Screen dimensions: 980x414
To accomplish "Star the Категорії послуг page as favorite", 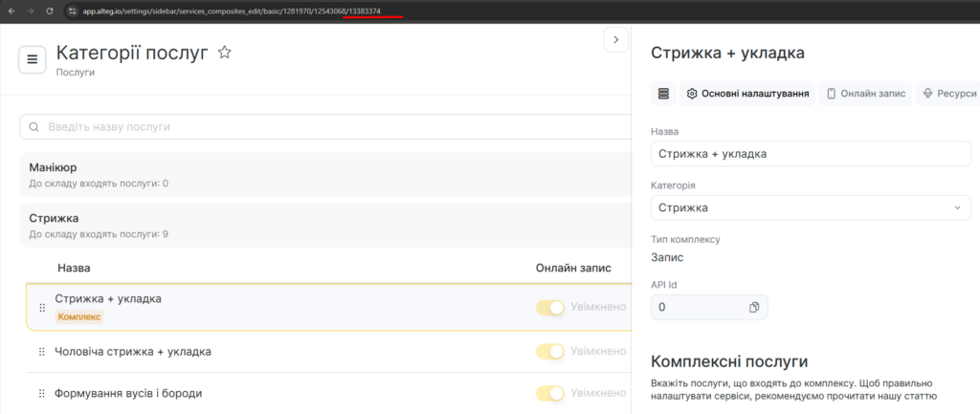I will (x=225, y=53).
